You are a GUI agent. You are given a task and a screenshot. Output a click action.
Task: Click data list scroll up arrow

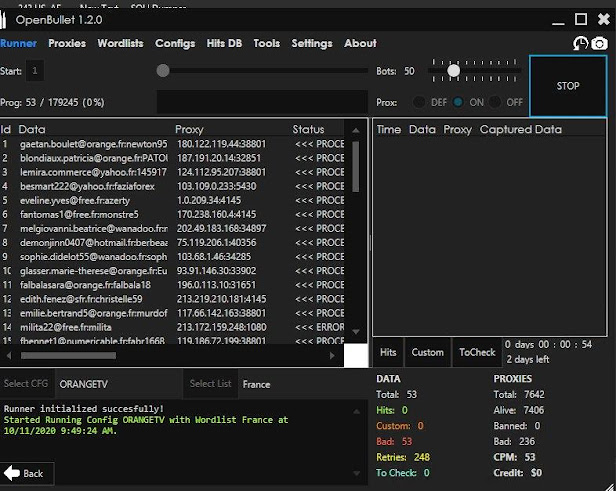coord(356,130)
